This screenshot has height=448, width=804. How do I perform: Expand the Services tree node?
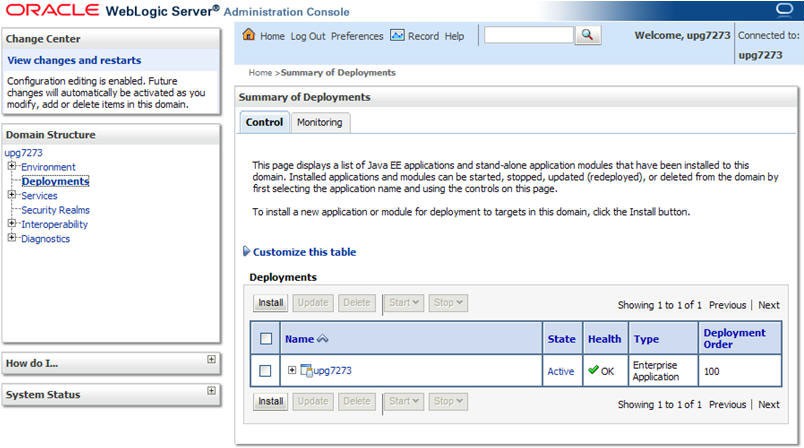tap(12, 194)
